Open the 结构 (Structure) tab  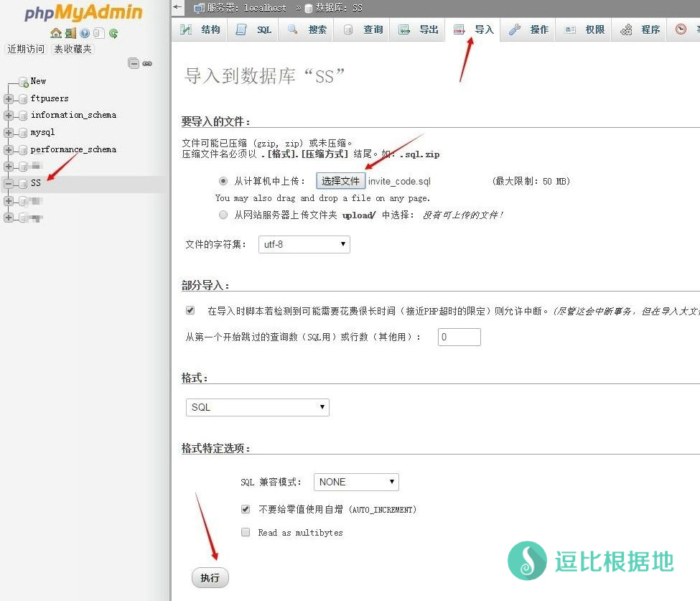point(200,29)
